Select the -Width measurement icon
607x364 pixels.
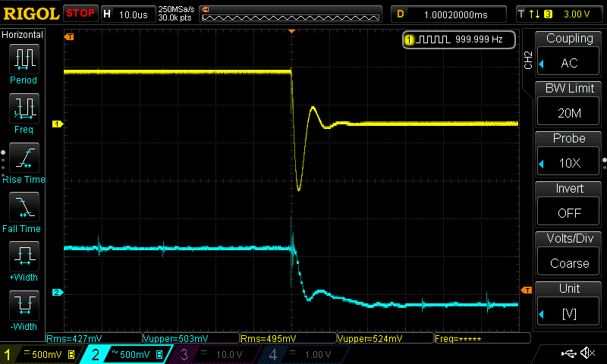[24, 305]
